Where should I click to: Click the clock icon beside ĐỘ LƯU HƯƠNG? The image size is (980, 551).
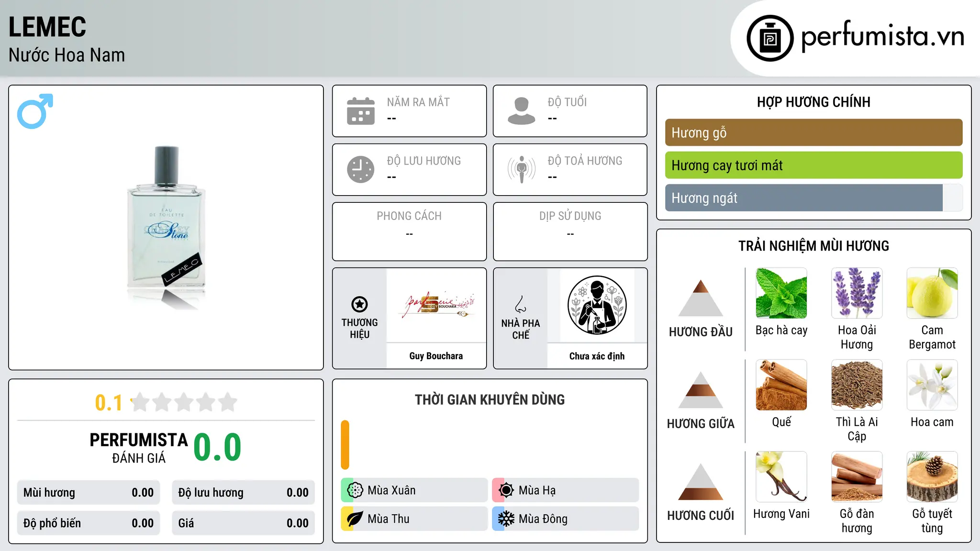(361, 169)
